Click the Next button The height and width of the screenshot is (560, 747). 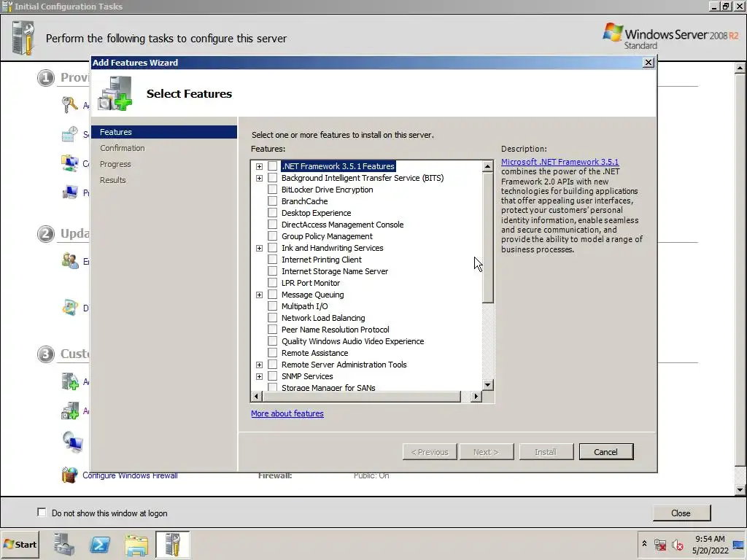(487, 452)
